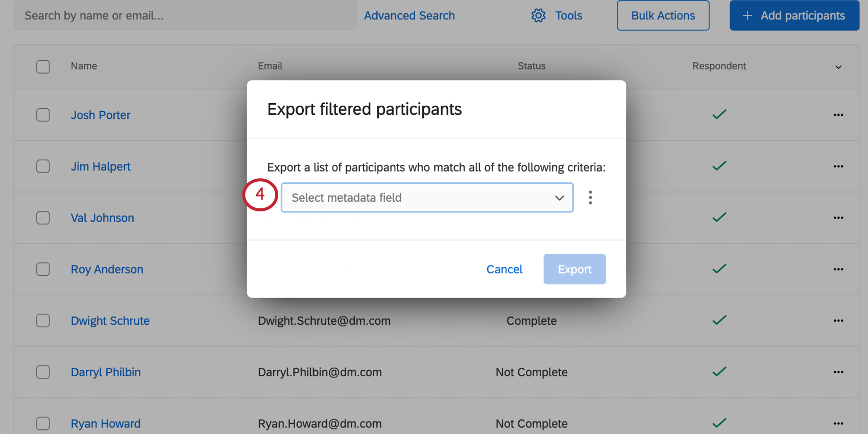Open row actions ellipsis for Josh Porter

point(838,115)
